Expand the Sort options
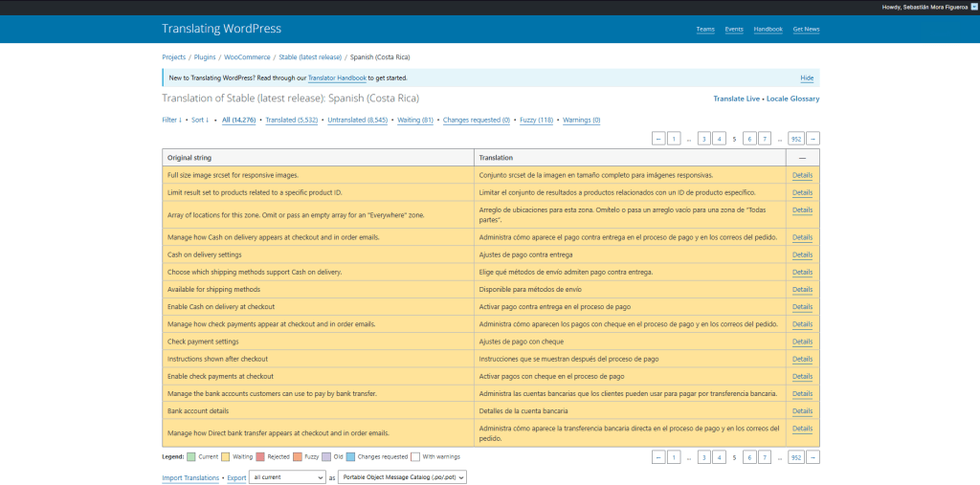Screen dimensions: 980x485 (x=199, y=120)
